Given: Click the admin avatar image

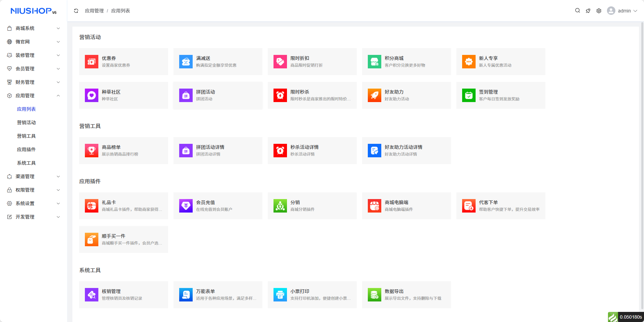Looking at the screenshot, I should [x=611, y=11].
